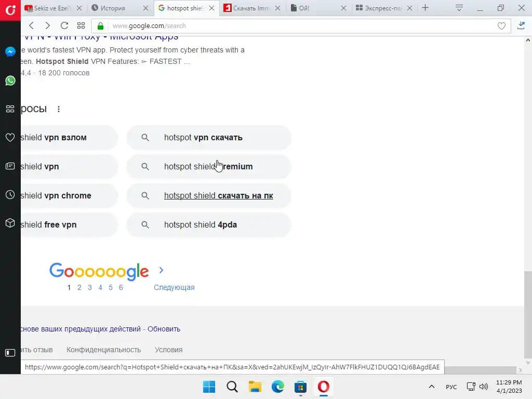
Task: Switch to the Экспресс-панель tab
Action: 384,8
